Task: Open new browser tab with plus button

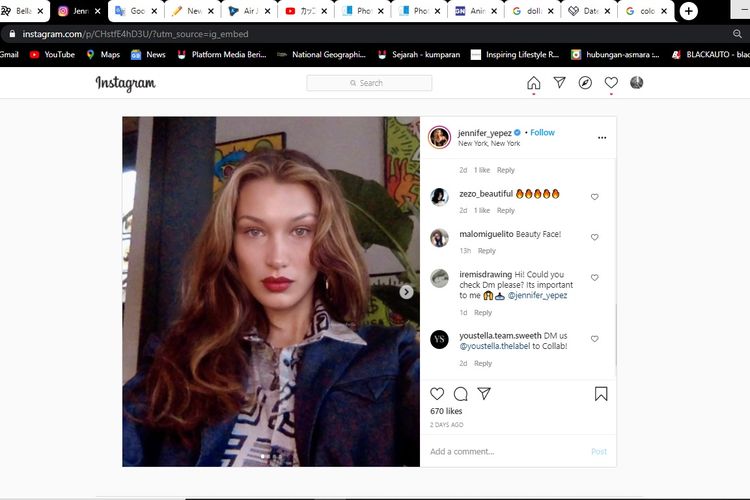Action: tap(689, 11)
